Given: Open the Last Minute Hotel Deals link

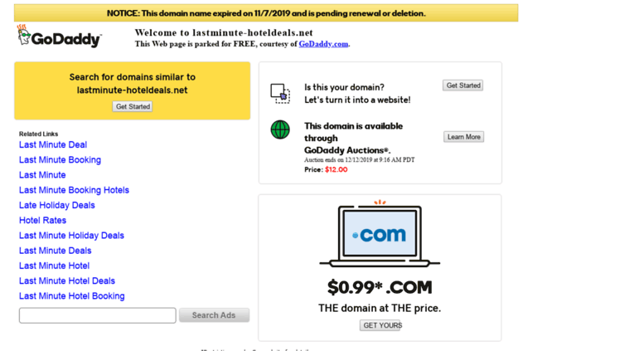Looking at the screenshot, I should click(67, 280).
